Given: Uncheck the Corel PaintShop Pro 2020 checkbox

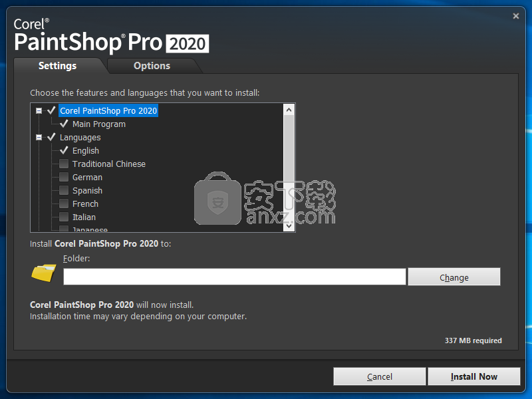Looking at the screenshot, I should pos(51,110).
